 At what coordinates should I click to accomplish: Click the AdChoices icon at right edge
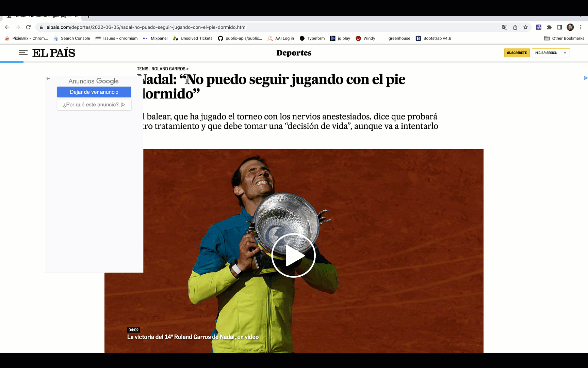click(585, 78)
